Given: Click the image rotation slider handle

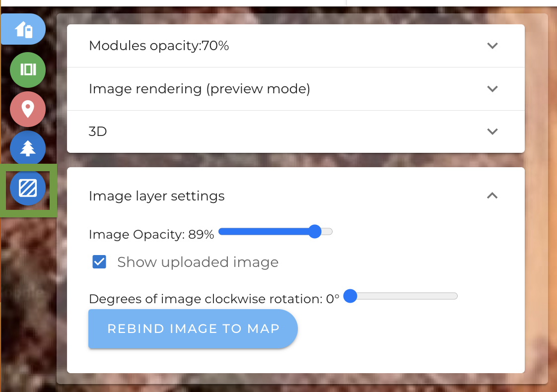Looking at the screenshot, I should (350, 296).
